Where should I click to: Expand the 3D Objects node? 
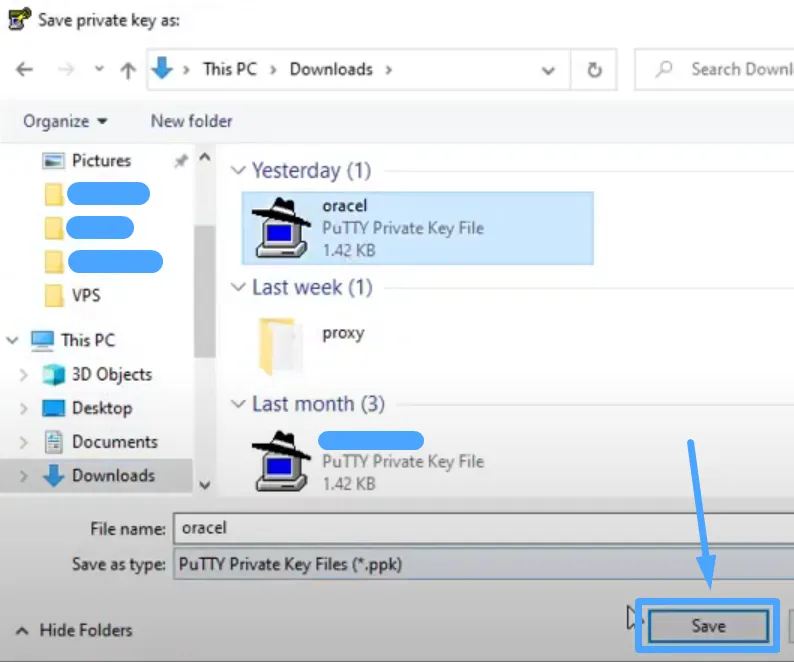pos(23,375)
